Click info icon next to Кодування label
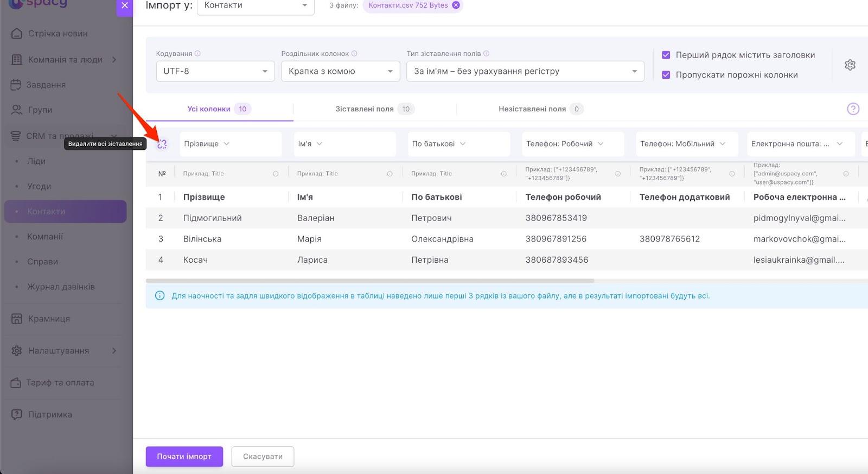Viewport: 868px width, 474px height. (x=197, y=54)
